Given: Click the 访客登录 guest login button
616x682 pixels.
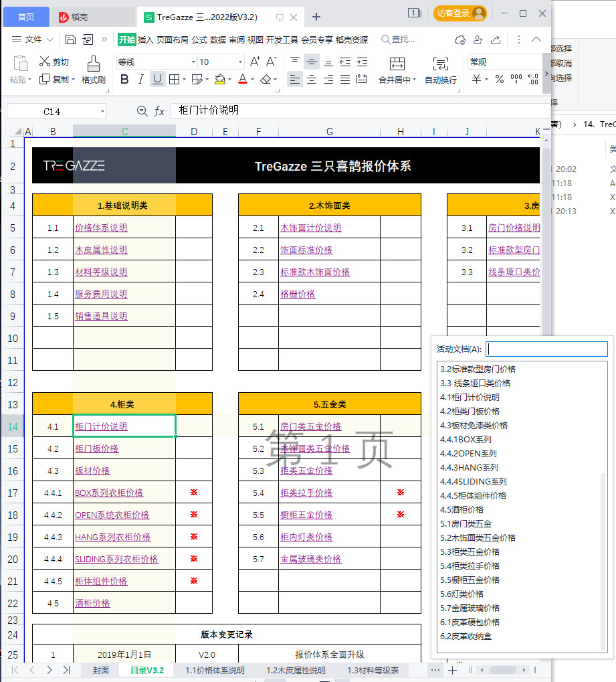Looking at the screenshot, I should 460,13.
